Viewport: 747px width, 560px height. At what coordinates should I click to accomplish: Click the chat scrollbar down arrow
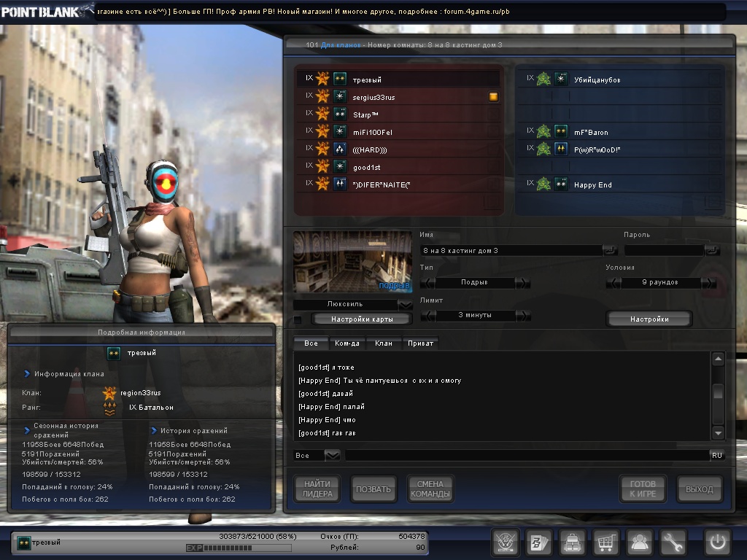pyautogui.click(x=718, y=433)
